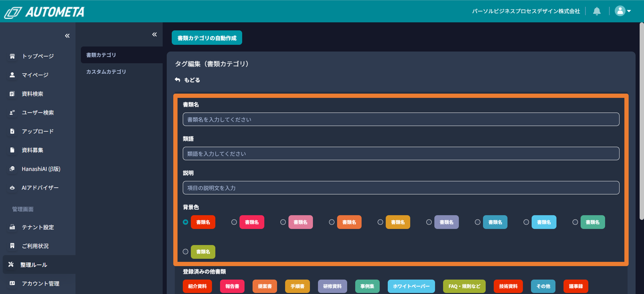Viewport: 644px width, 294px height.
Task: Click the AIアドバイザー robot icon
Action: point(12,187)
